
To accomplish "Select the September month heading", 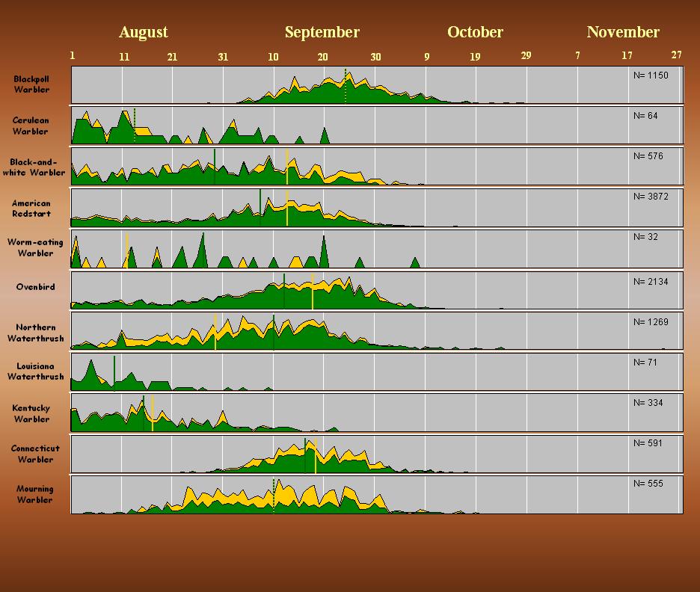I will [322, 32].
